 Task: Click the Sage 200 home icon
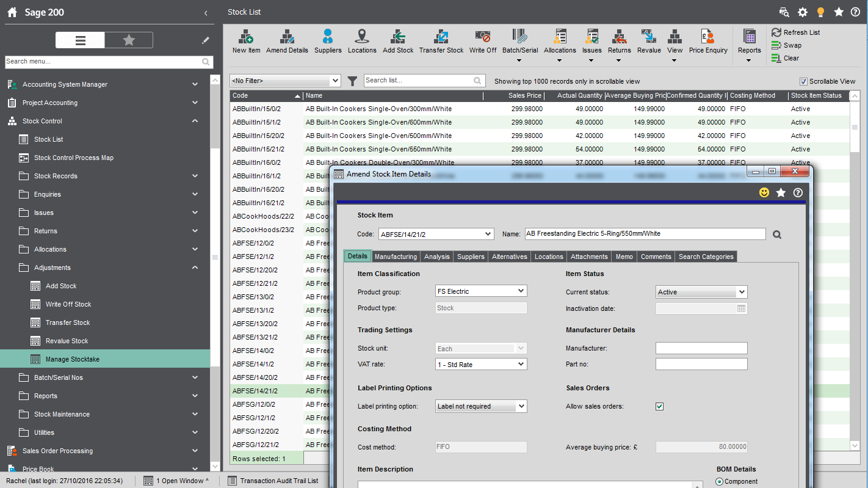tap(12, 12)
